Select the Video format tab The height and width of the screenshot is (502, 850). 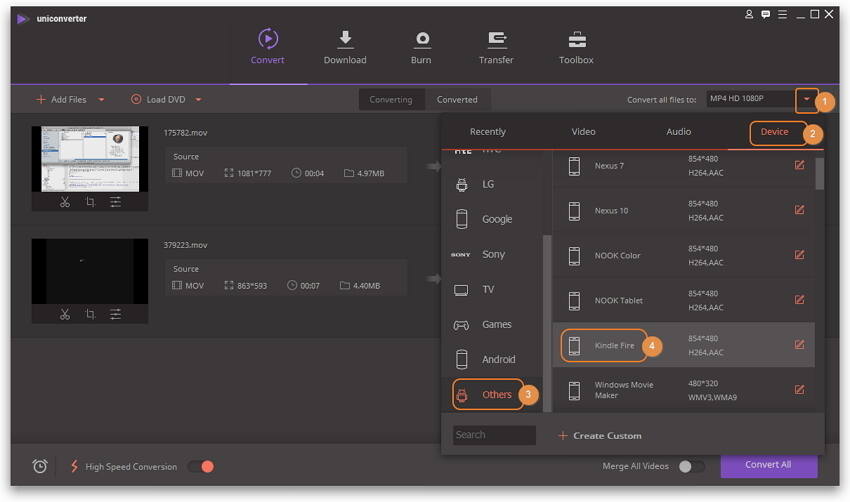583,132
